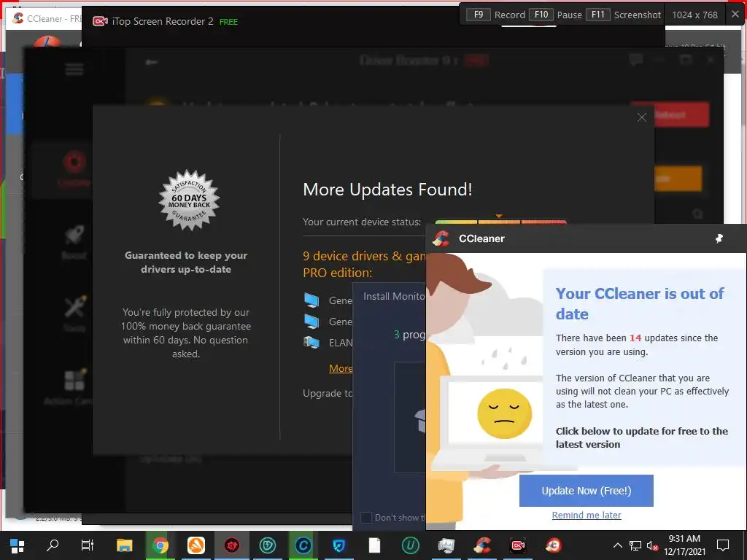Open Driver Booster hamburger menu
The width and height of the screenshot is (747, 560).
pos(74,69)
